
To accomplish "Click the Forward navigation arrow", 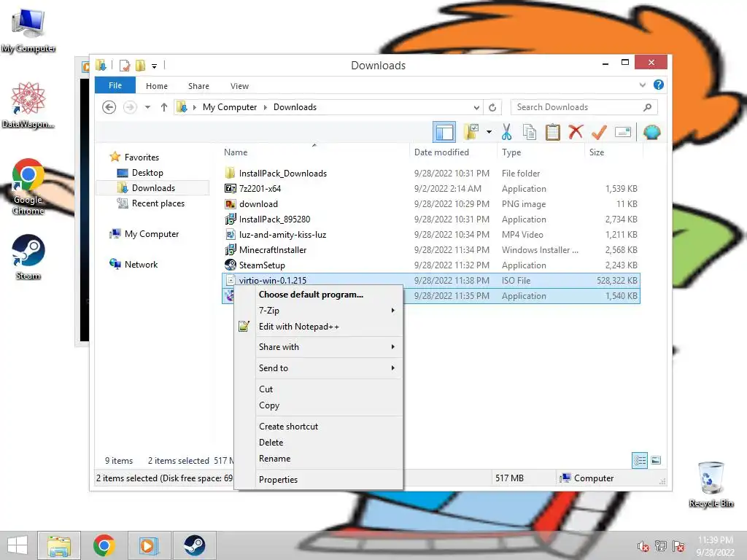I will click(130, 107).
